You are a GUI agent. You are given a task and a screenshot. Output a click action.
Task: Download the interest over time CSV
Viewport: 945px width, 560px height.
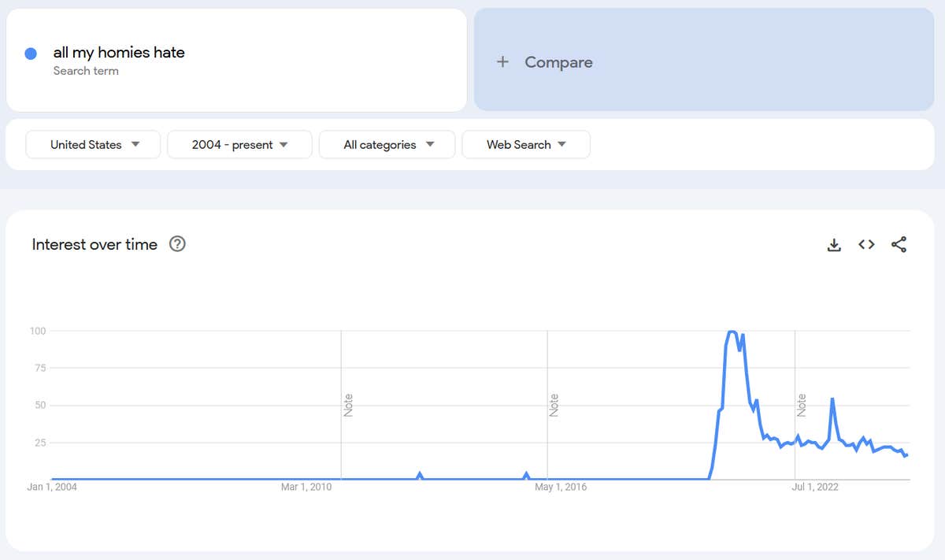pos(834,245)
